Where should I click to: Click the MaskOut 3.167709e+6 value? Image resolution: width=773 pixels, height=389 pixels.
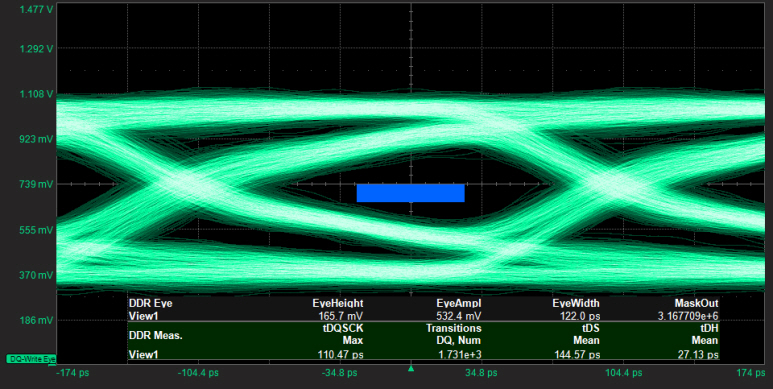pos(688,316)
